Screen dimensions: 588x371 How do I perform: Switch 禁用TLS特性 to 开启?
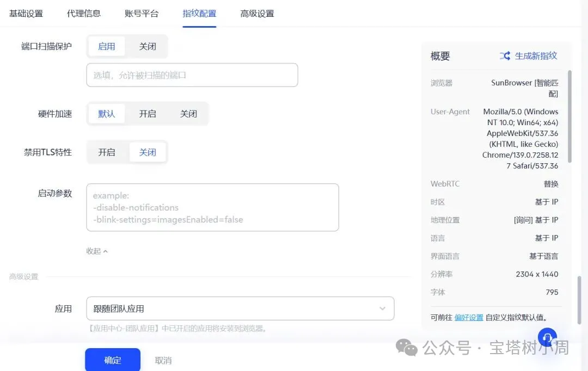(x=107, y=152)
